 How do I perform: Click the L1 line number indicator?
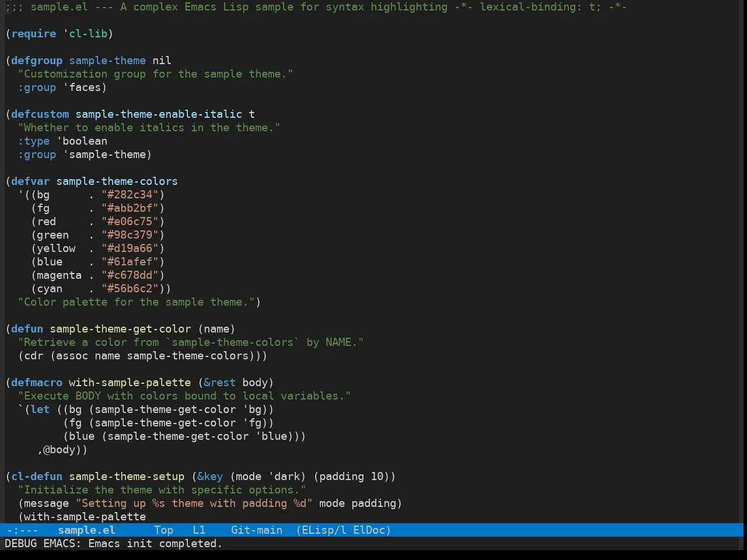click(199, 530)
